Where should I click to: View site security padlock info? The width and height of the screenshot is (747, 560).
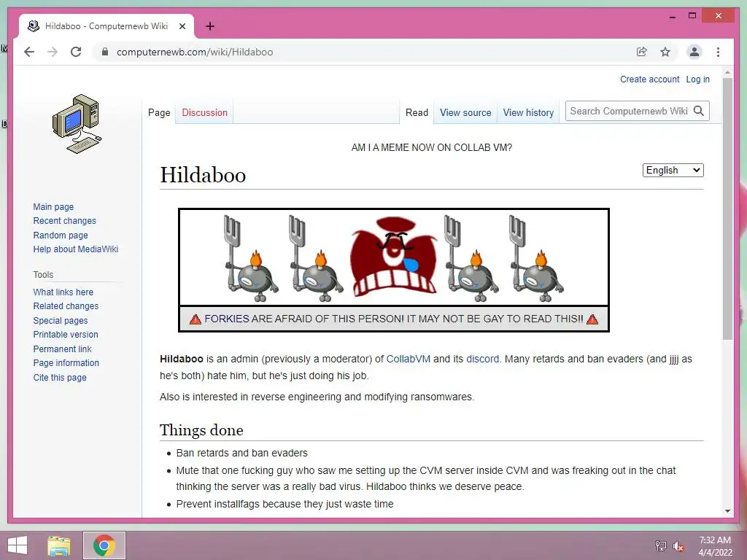105,52
